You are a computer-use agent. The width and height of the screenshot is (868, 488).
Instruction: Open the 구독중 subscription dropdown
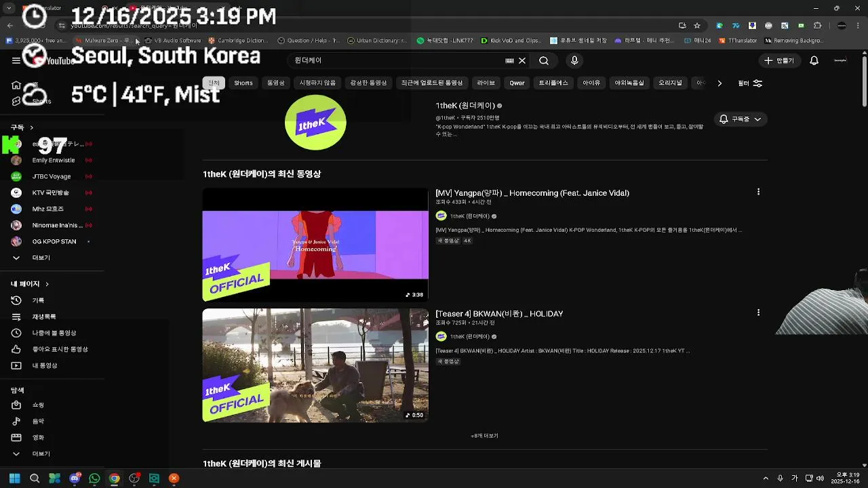740,119
